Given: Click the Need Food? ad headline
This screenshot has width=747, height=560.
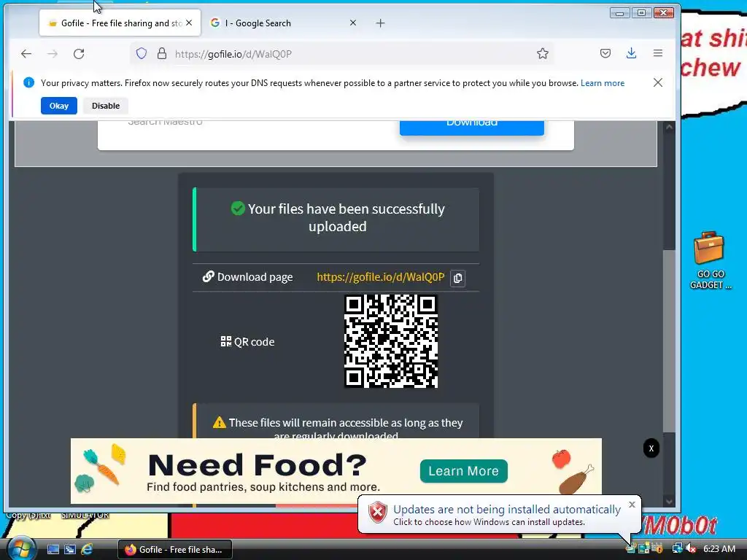Looking at the screenshot, I should coord(258,464).
